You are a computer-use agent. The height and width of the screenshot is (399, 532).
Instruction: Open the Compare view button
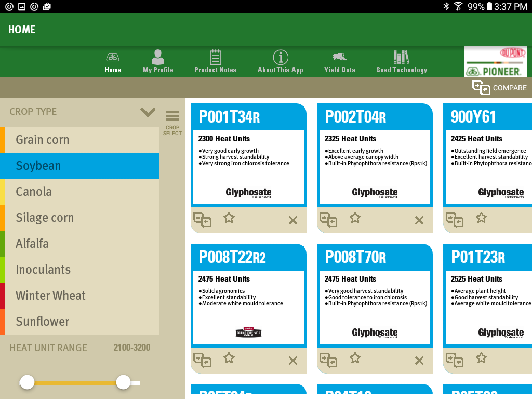point(499,87)
